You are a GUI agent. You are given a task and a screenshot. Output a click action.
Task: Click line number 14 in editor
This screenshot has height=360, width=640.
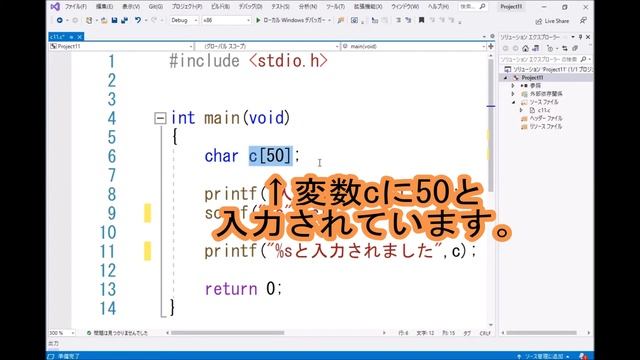[108, 309]
